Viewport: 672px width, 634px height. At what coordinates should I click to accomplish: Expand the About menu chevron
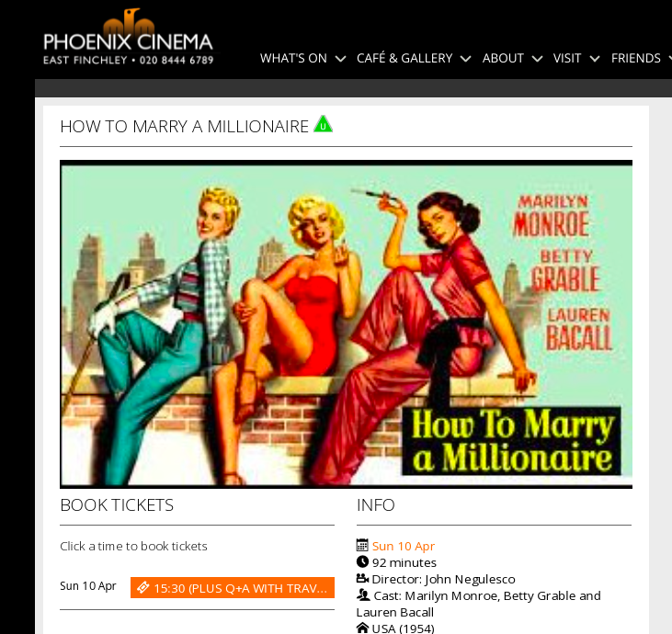[x=537, y=59]
